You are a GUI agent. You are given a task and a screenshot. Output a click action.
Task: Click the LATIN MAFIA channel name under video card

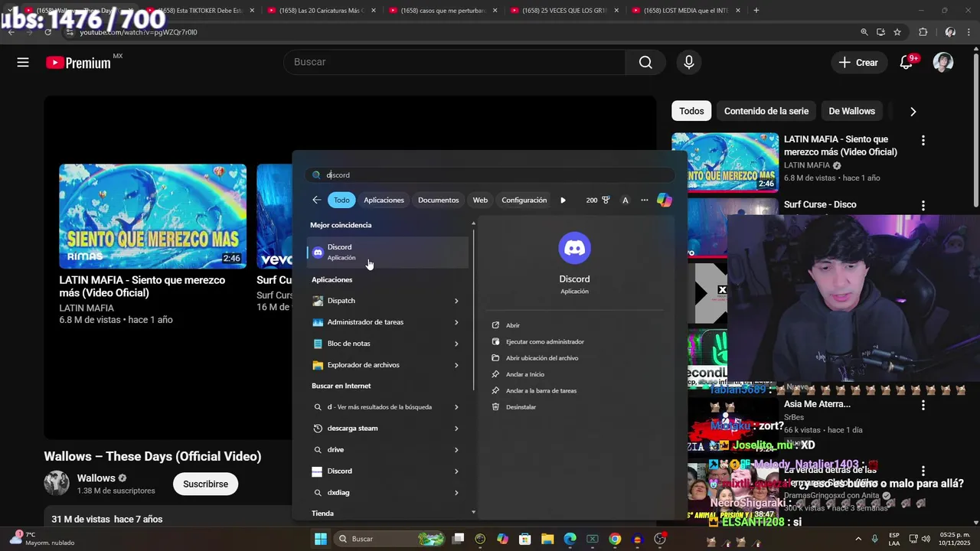[x=87, y=308]
